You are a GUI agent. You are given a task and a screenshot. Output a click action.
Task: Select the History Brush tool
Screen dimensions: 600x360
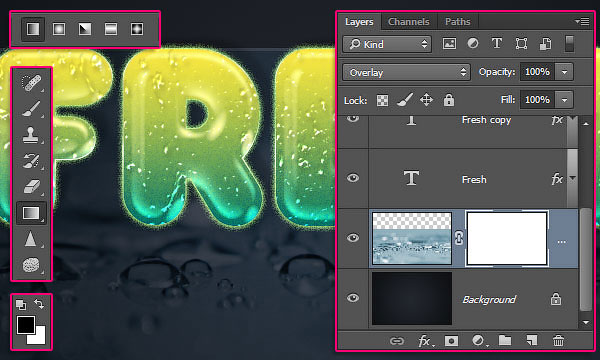pyautogui.click(x=31, y=161)
